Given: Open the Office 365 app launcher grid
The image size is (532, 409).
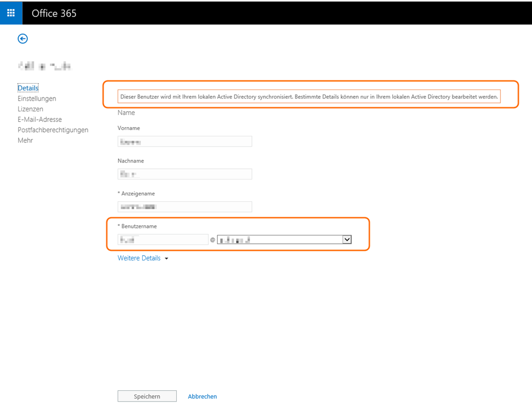Looking at the screenshot, I should coord(11,13).
